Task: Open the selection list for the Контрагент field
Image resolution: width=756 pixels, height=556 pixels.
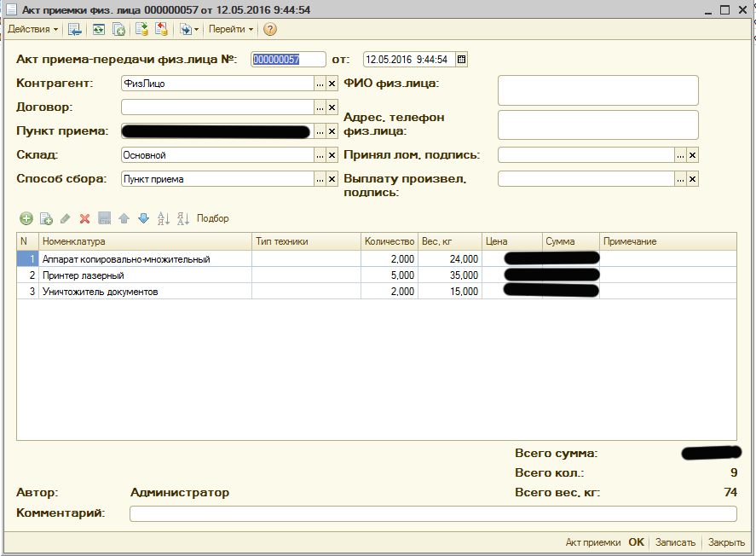Action: [x=320, y=84]
